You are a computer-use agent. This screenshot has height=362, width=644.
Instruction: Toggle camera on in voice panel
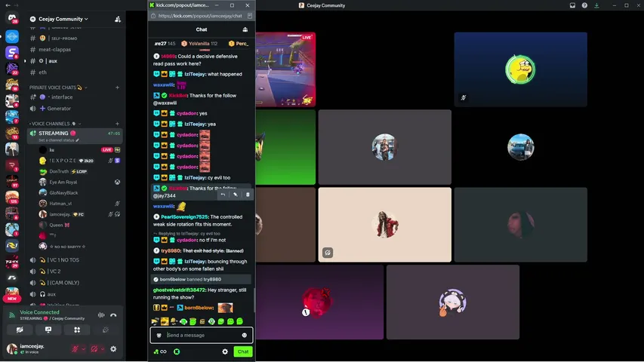[x=20, y=330]
